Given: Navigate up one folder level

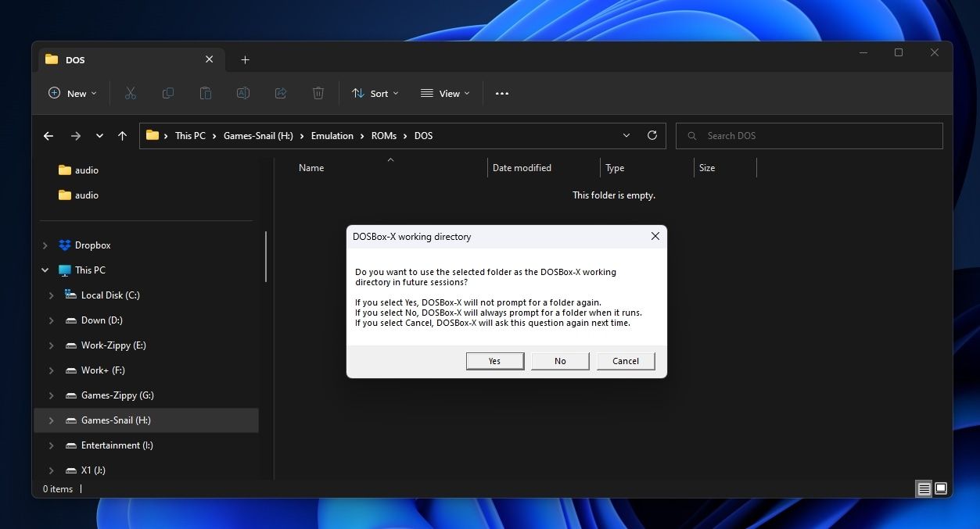Looking at the screenshot, I should pos(122,136).
